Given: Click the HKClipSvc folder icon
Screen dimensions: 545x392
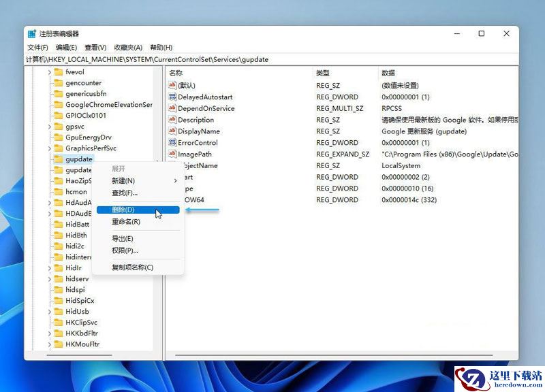Looking at the screenshot, I should pyautogui.click(x=59, y=322).
